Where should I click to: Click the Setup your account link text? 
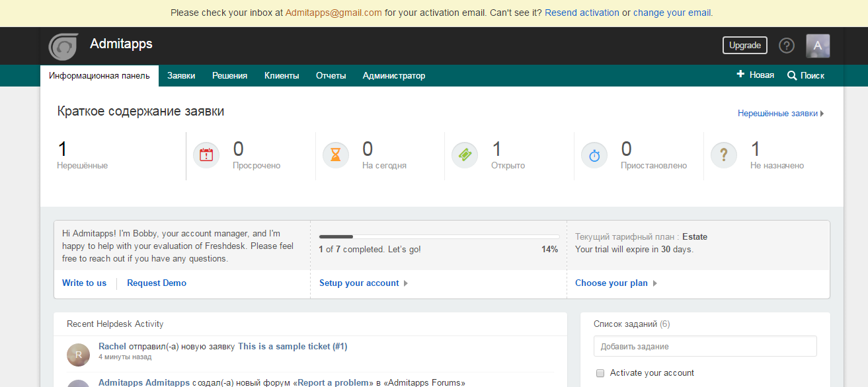click(359, 283)
